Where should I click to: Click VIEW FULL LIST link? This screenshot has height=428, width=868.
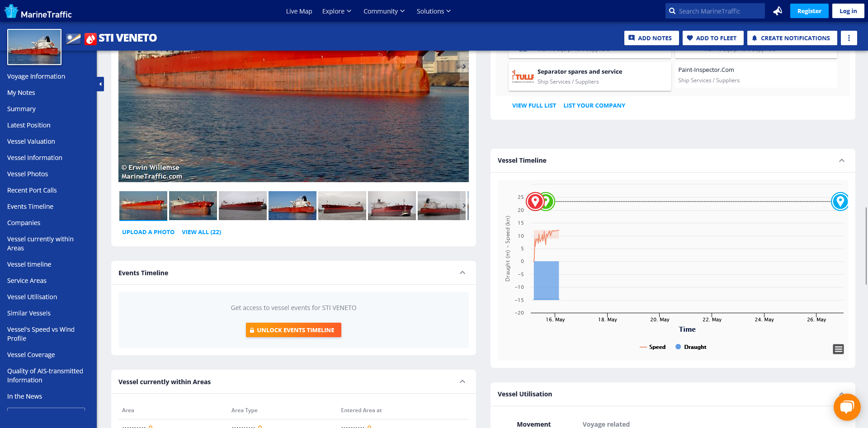click(534, 105)
